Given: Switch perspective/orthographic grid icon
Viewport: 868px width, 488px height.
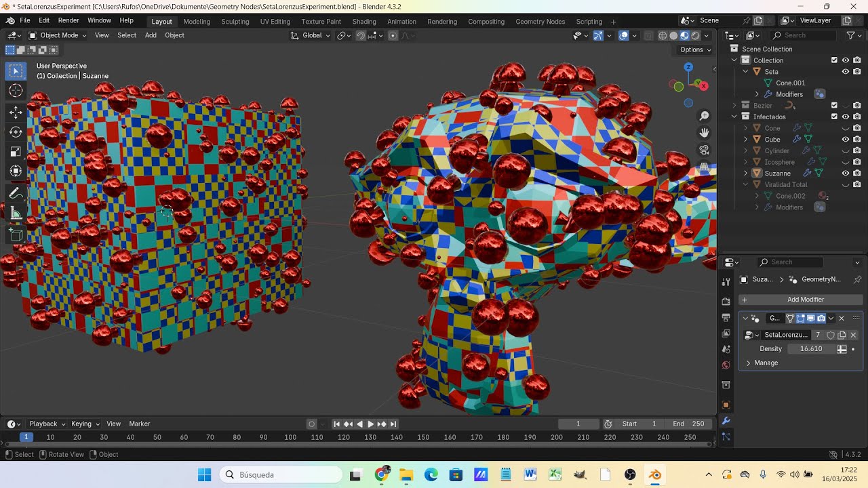Looking at the screenshot, I should pyautogui.click(x=705, y=167).
